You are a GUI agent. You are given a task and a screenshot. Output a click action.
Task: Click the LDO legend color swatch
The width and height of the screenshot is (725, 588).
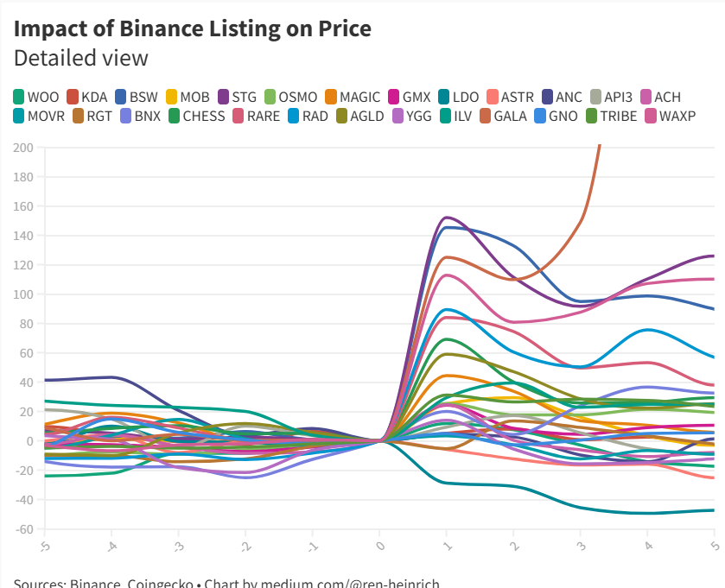tap(444, 97)
